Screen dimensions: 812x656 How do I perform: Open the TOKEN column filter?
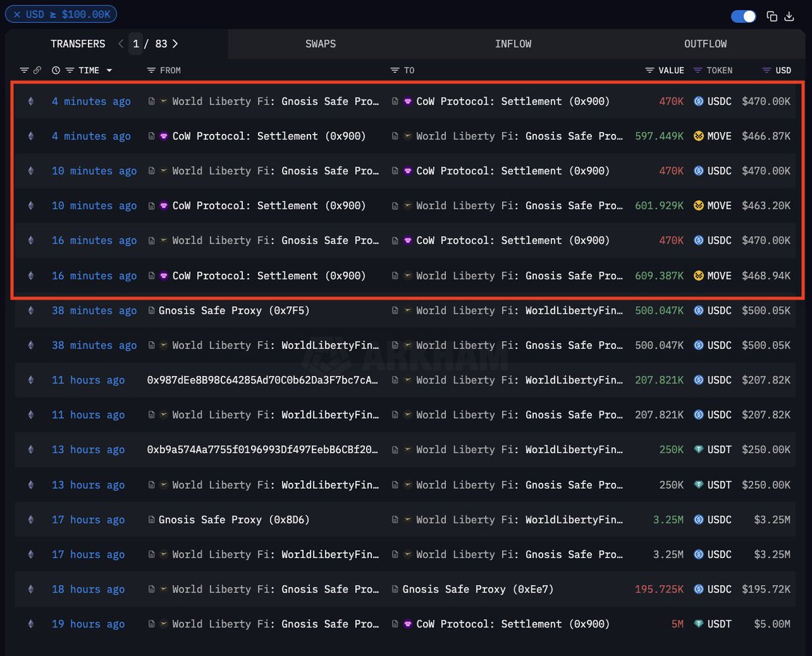coord(699,70)
